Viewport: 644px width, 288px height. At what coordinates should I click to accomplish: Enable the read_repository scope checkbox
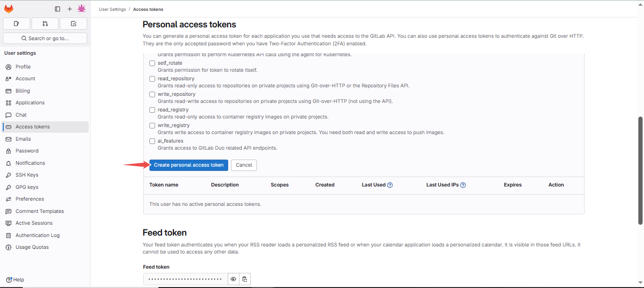(x=152, y=78)
